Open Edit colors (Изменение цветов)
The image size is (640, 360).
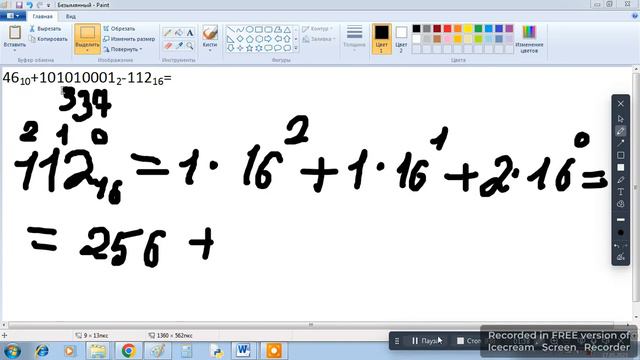pyautogui.click(x=529, y=39)
